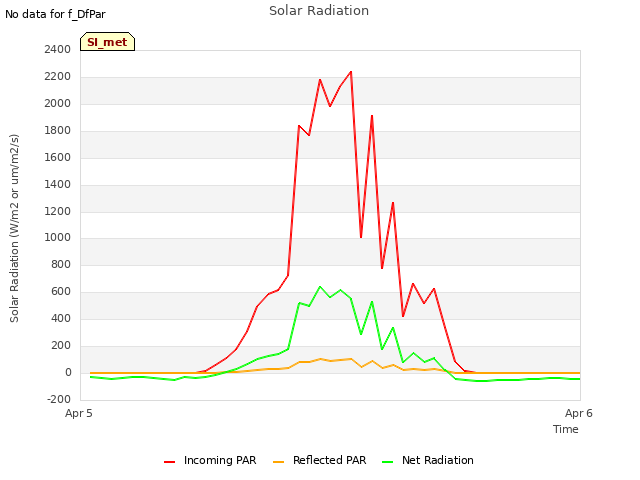Click the highest peak of the red Incoming PAR line
The width and height of the screenshot is (640, 480).
(351, 72)
